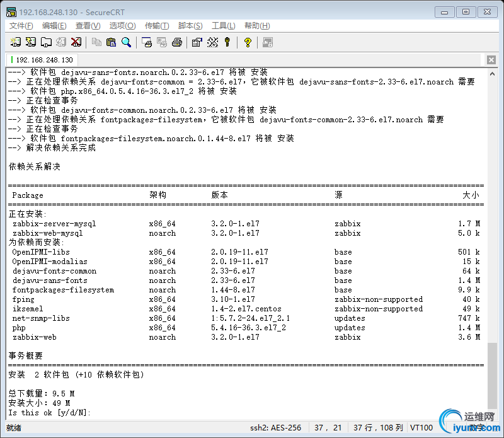504x438 pixels.
Task: Click '依赖关系解决' line in terminal
Action: (35, 166)
